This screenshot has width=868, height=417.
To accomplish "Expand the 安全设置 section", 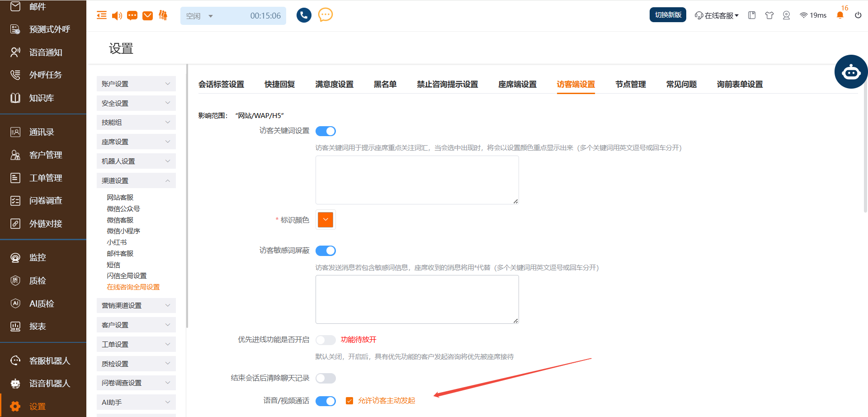I will click(136, 103).
